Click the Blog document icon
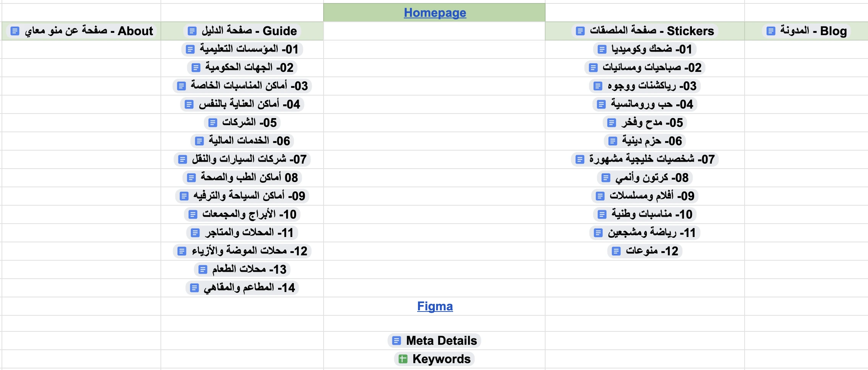The image size is (868, 370). tap(771, 31)
